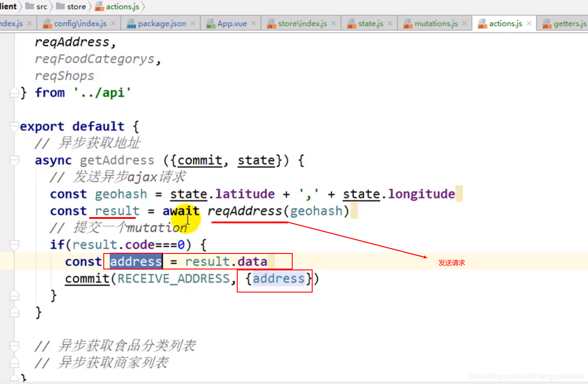The width and height of the screenshot is (588, 384).
Task: Click the Vue file icon on App.vue tab
Action: coord(211,24)
